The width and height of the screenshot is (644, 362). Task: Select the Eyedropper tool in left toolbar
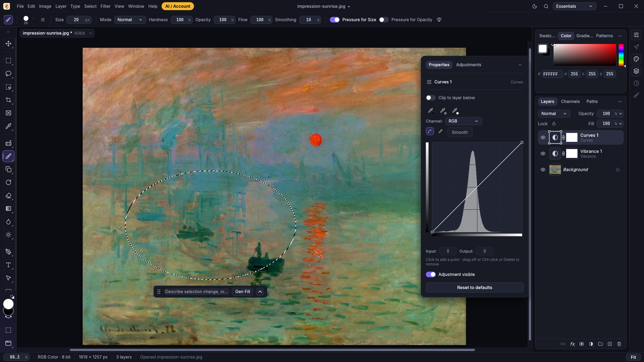pos(8,126)
